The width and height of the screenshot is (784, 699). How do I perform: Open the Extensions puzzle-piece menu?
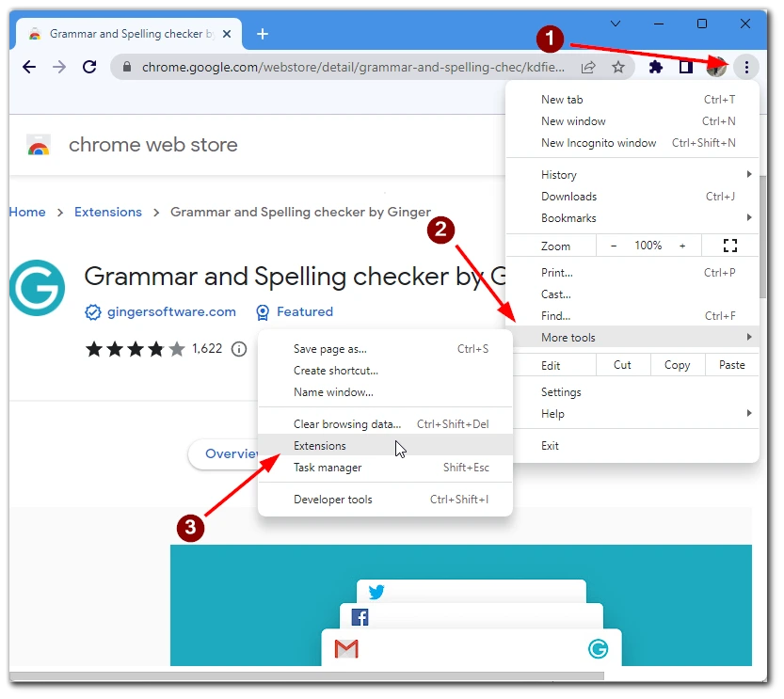coord(655,67)
